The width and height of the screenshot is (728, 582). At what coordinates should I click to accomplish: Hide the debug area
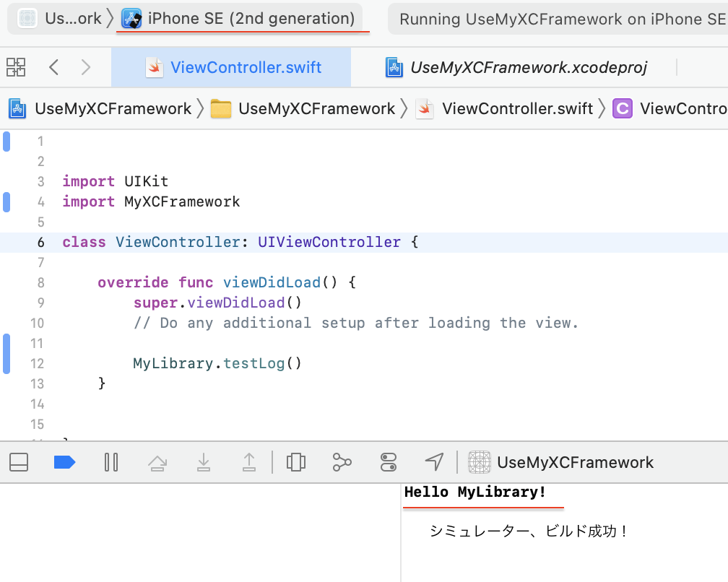click(19, 462)
